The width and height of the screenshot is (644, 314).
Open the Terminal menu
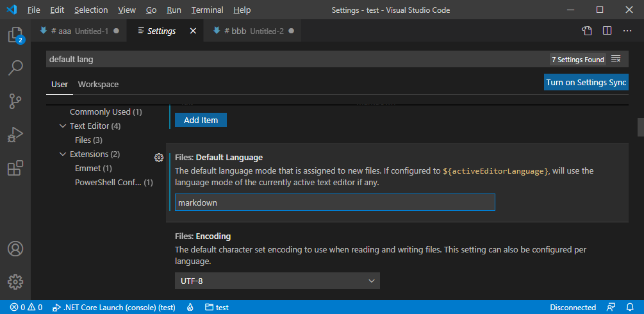coord(208,10)
